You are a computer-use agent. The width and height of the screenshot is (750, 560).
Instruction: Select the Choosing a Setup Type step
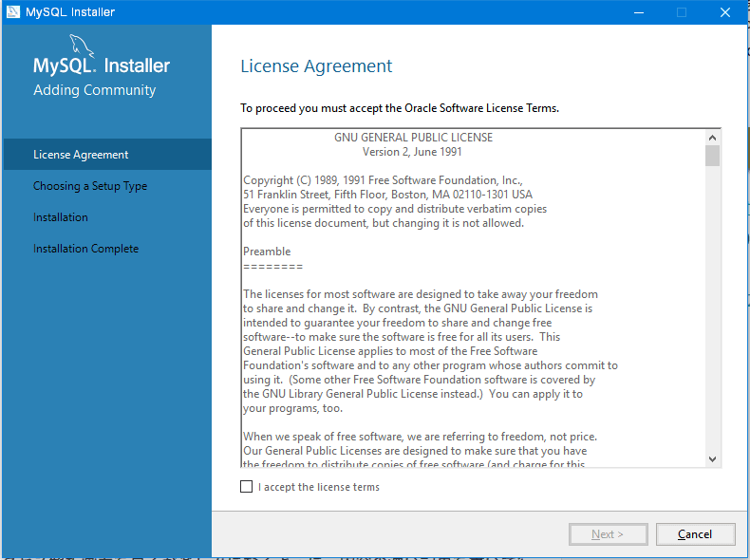(90, 186)
